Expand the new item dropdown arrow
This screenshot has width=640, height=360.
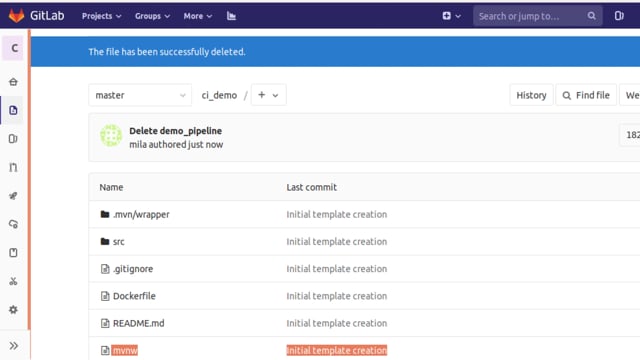pos(458,16)
